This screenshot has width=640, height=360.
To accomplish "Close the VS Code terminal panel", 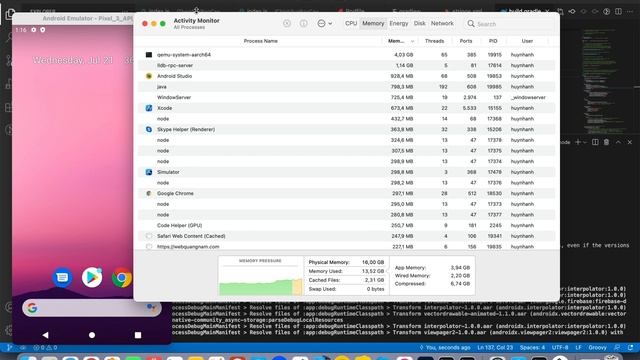I will pyautogui.click(x=629, y=142).
